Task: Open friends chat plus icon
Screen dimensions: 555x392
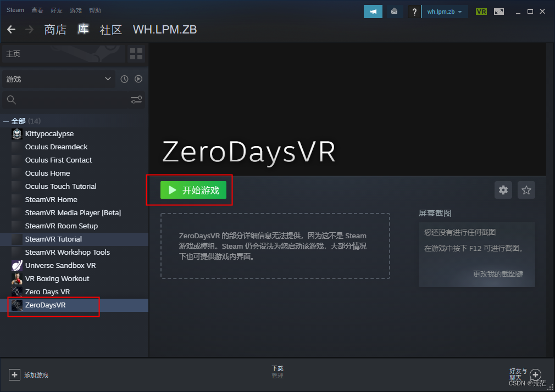Action: 536,374
